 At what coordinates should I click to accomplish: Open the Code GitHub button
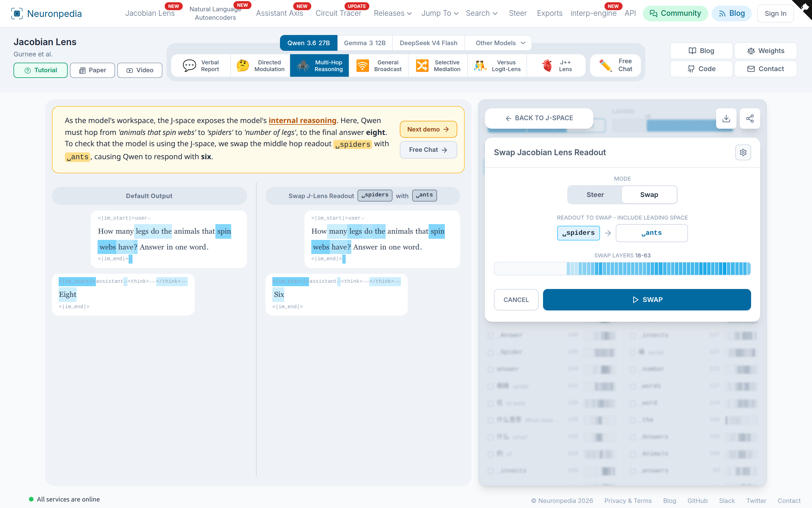coord(701,69)
